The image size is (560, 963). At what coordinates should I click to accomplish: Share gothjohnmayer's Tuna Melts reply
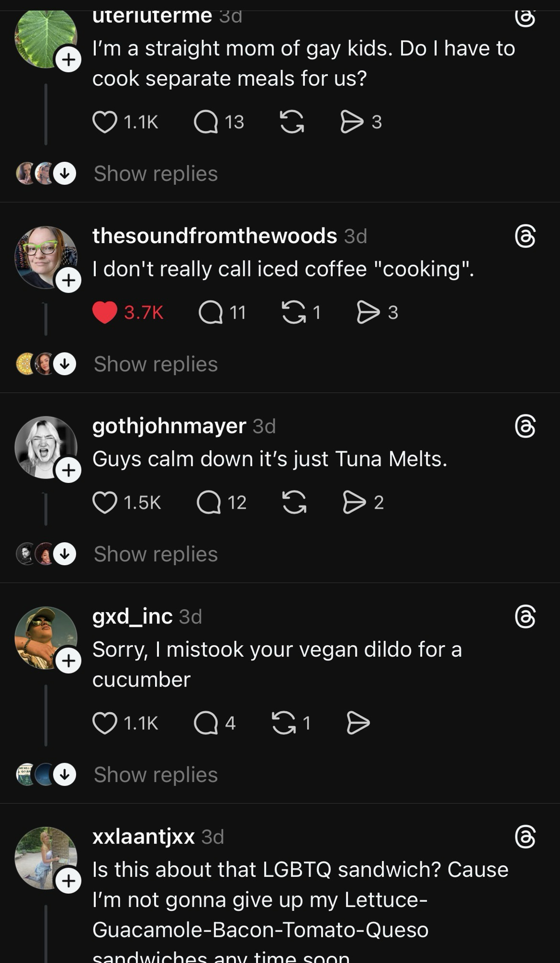click(x=354, y=503)
